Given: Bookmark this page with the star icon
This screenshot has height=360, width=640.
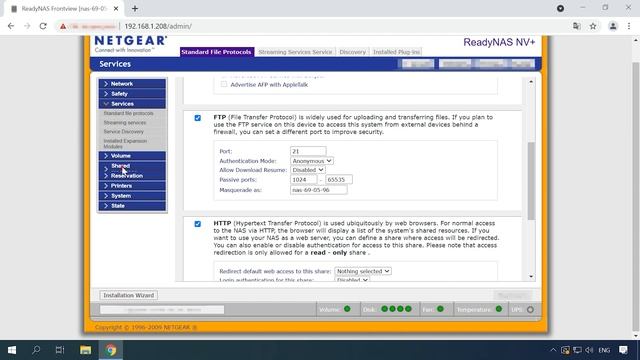Looking at the screenshot, I should point(593,26).
